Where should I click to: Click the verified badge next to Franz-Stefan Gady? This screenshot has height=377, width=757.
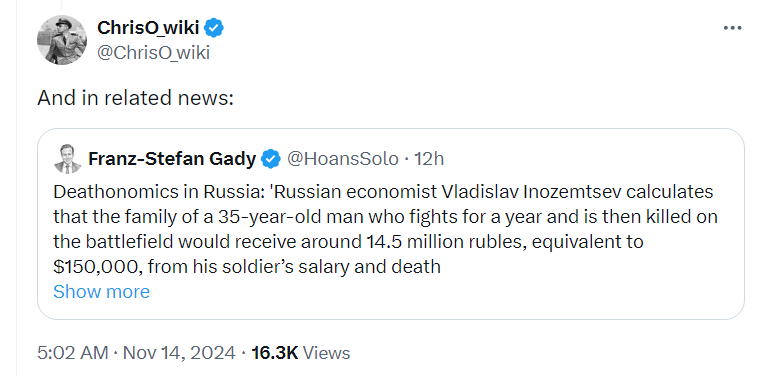click(x=271, y=159)
